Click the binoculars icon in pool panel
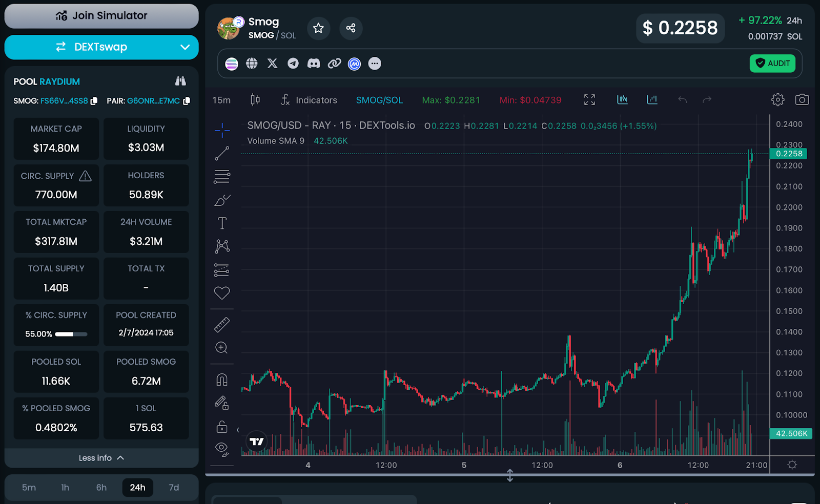 click(x=180, y=81)
